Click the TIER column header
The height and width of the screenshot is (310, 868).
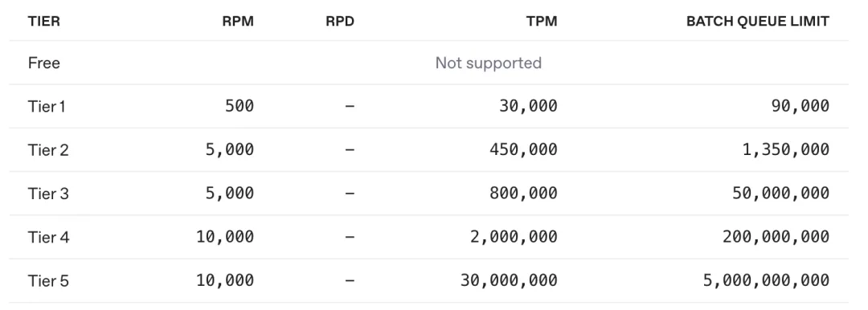pos(43,22)
